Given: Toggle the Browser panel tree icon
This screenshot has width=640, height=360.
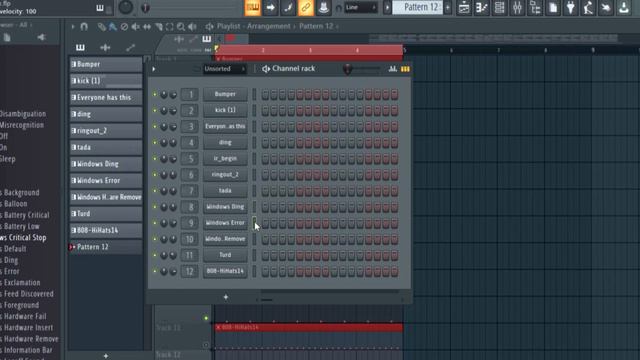Looking at the screenshot, I should click(x=535, y=7).
